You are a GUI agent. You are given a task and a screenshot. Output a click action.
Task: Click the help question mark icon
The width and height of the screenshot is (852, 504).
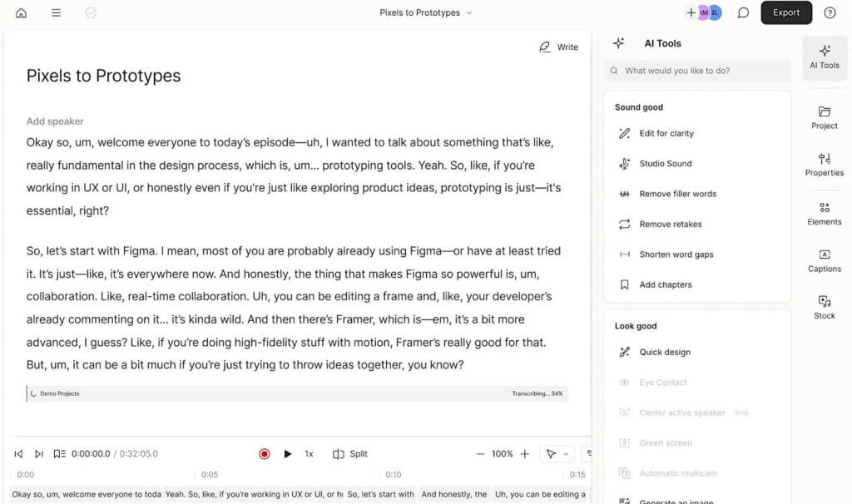830,12
